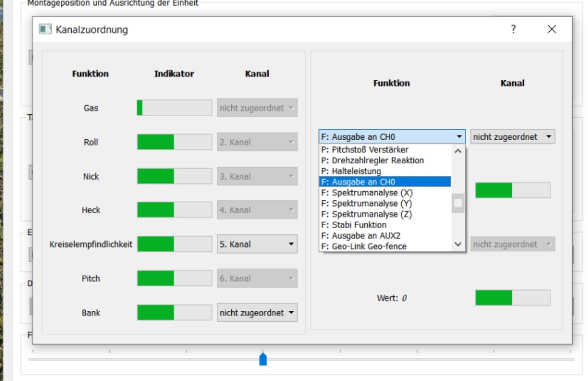
Task: Click the Kanalzuordnung window icon
Action: (x=45, y=30)
